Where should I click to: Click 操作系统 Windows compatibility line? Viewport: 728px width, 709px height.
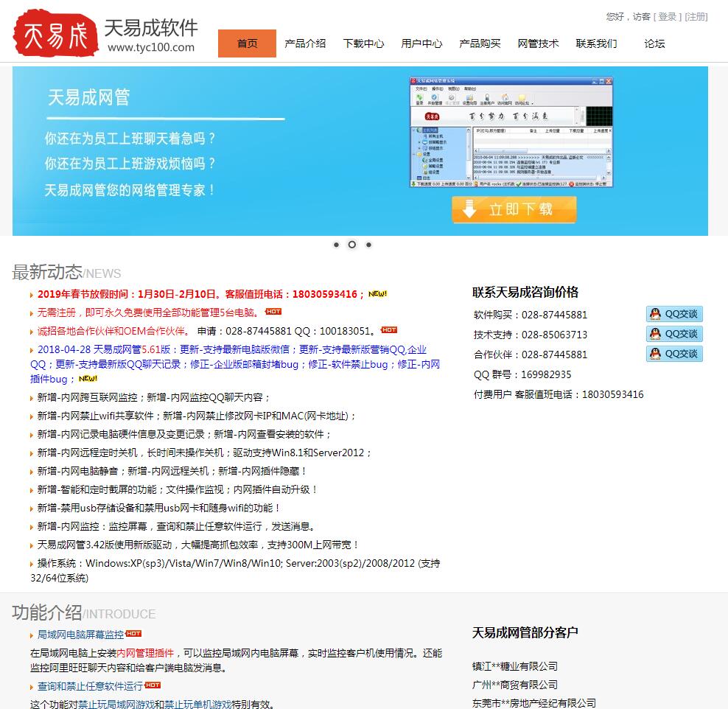(x=235, y=570)
